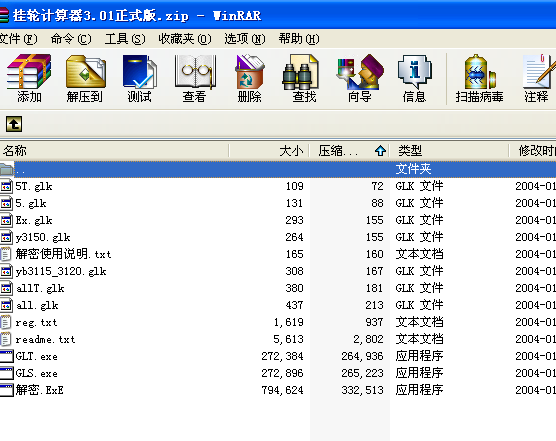
Task: Click the text icon of readme.txt
Action: [5, 339]
